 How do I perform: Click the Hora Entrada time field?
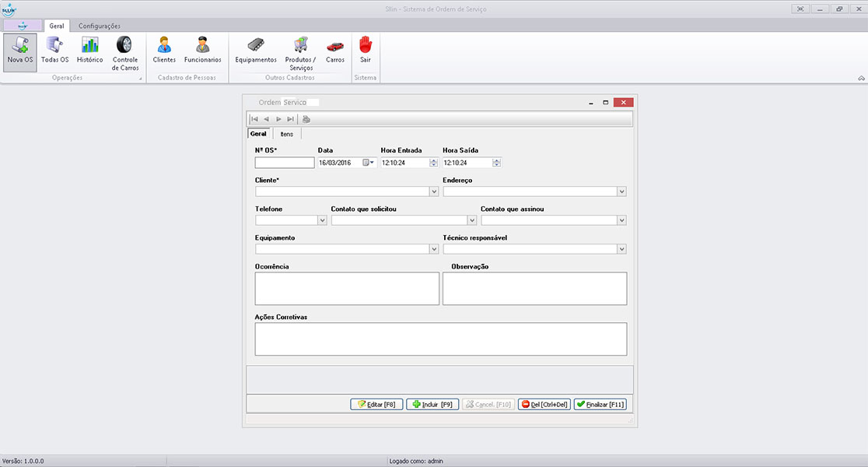pyautogui.click(x=404, y=163)
